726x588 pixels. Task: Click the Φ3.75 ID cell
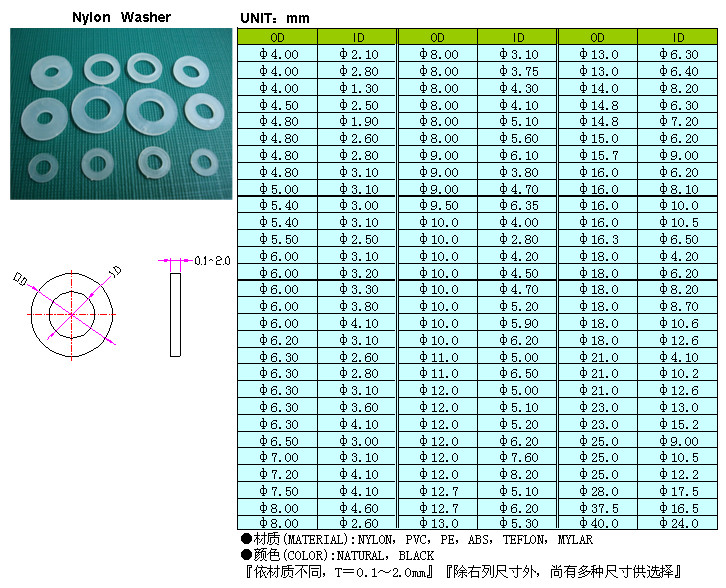[x=517, y=71]
